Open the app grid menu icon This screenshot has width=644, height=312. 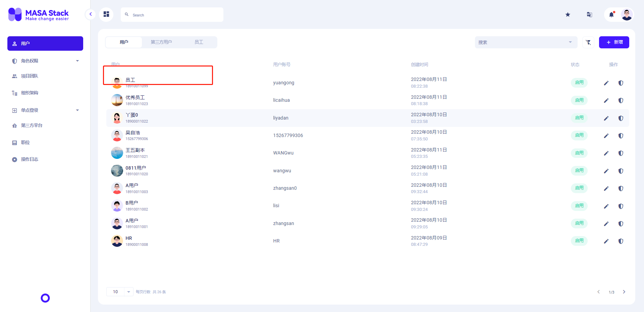(106, 14)
